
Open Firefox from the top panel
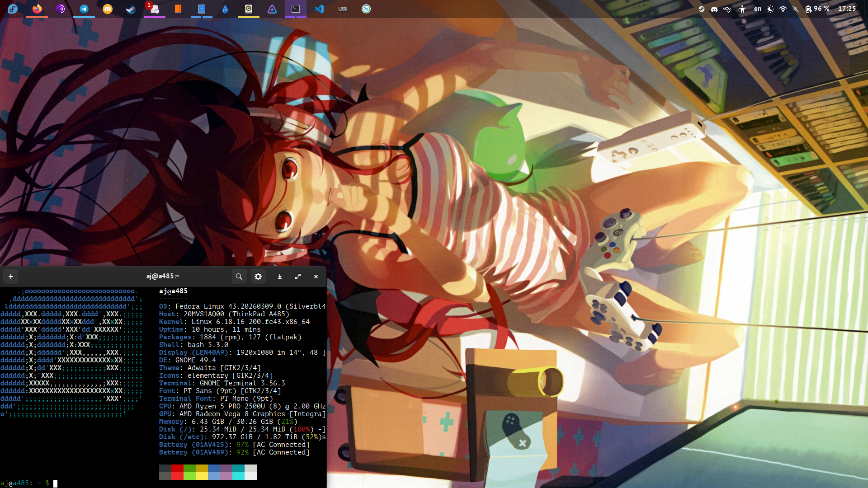pos(37,9)
